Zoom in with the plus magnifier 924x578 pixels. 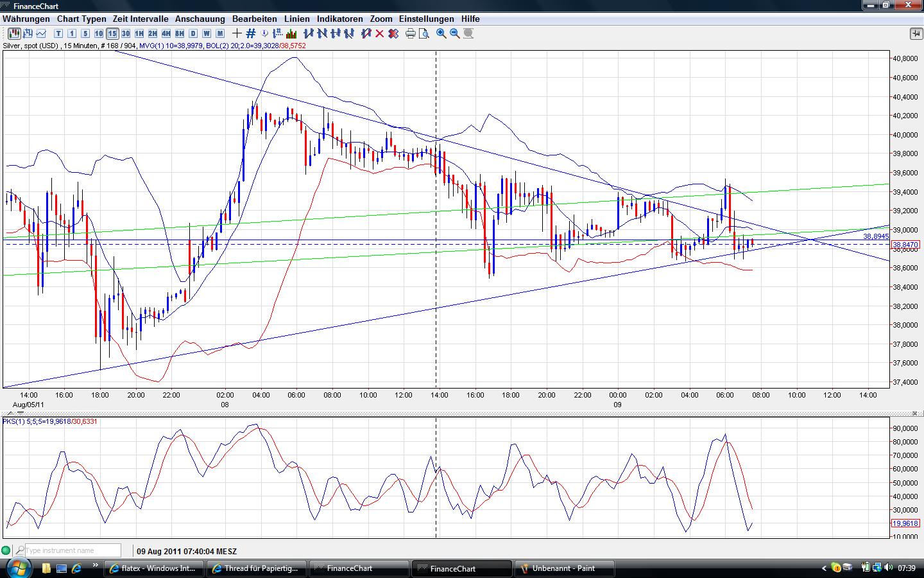441,33
